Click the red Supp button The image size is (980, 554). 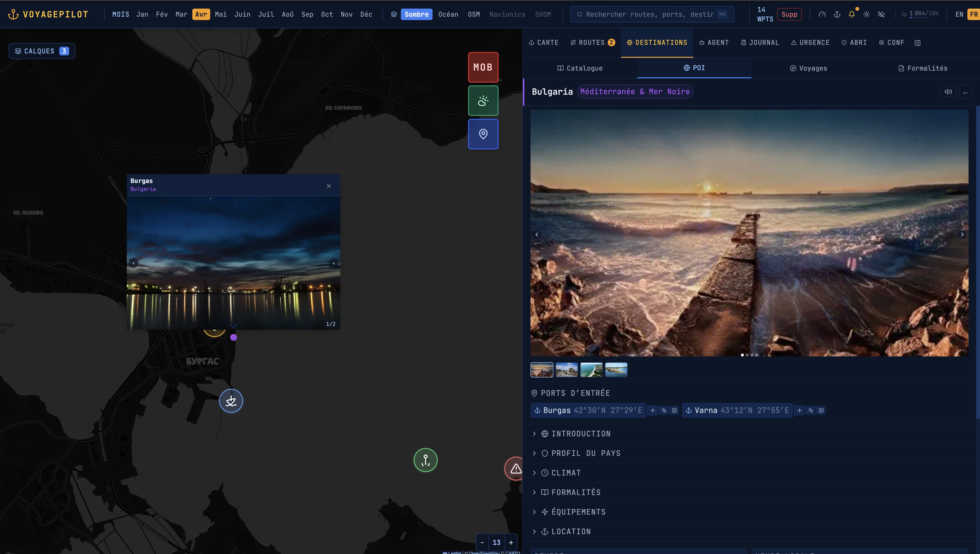pyautogui.click(x=789, y=15)
